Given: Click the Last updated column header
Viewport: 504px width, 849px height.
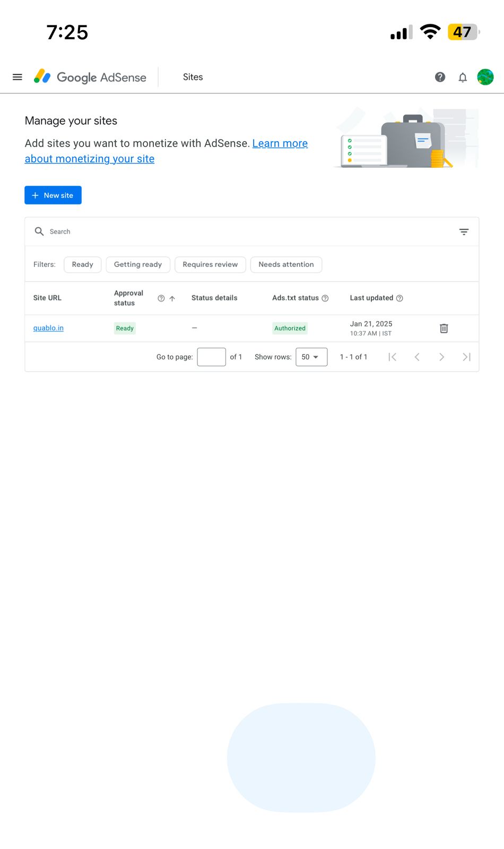Looking at the screenshot, I should click(x=371, y=298).
